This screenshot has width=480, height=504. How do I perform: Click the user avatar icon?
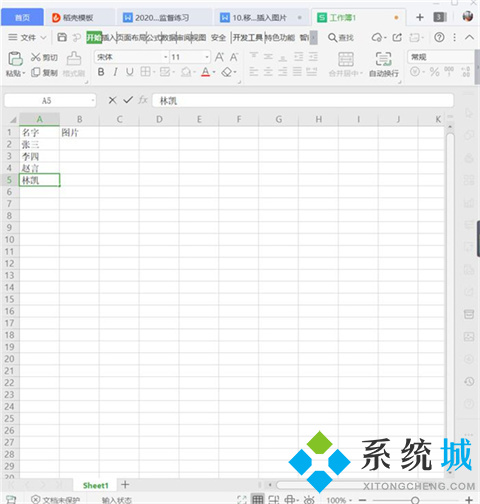[x=468, y=16]
